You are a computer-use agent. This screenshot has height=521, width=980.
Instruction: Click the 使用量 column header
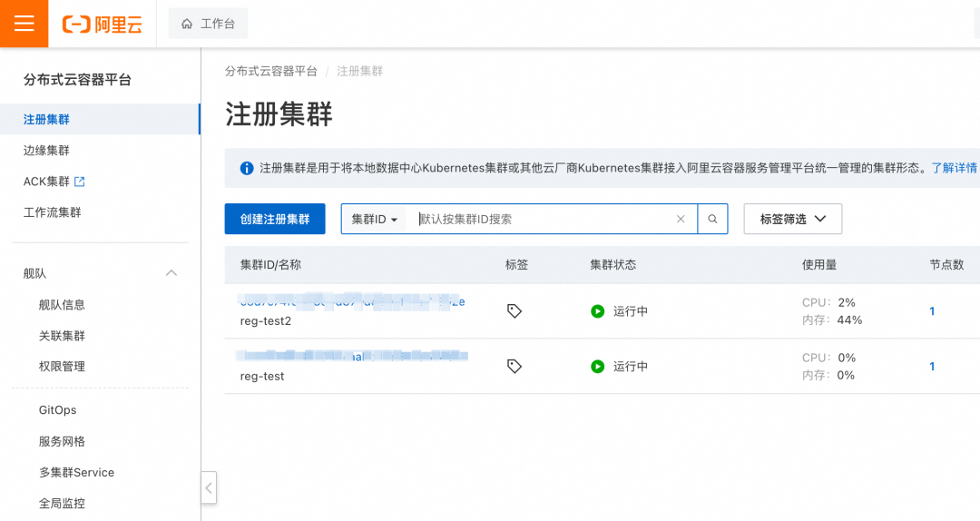point(819,264)
